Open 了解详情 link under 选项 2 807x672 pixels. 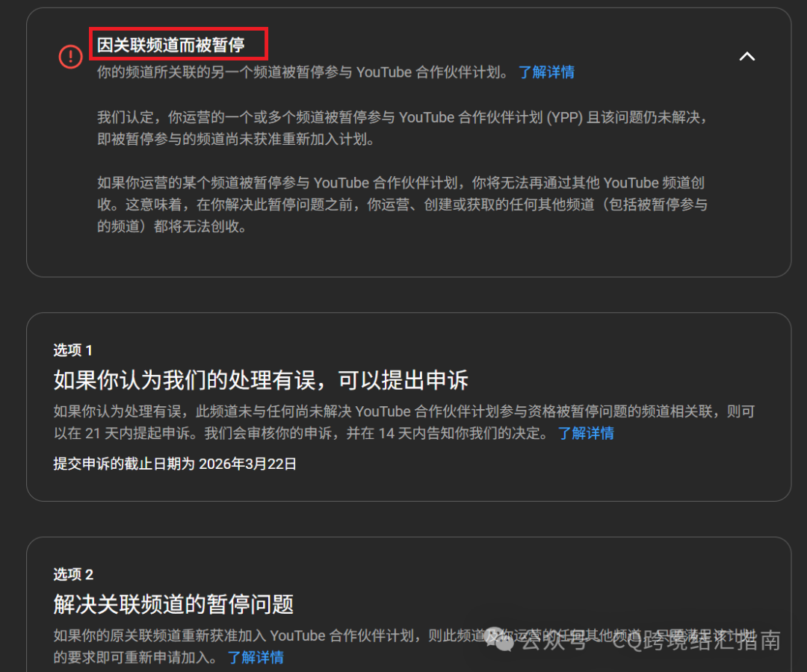coord(256,658)
